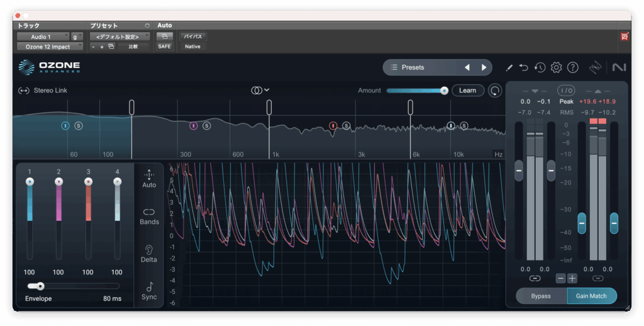Viewport: 644px width, 326px height.
Task: Click the undo history clock icon
Action: coord(540,67)
